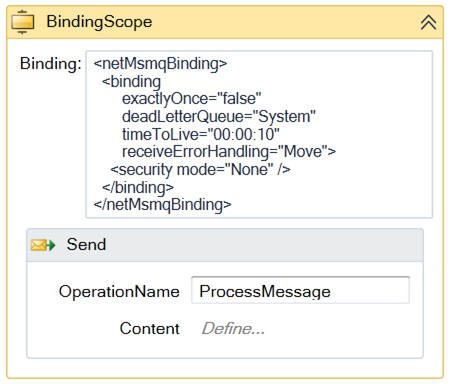Click the closing </binding> tag
Screen dimensions: 450x384
point(138,187)
